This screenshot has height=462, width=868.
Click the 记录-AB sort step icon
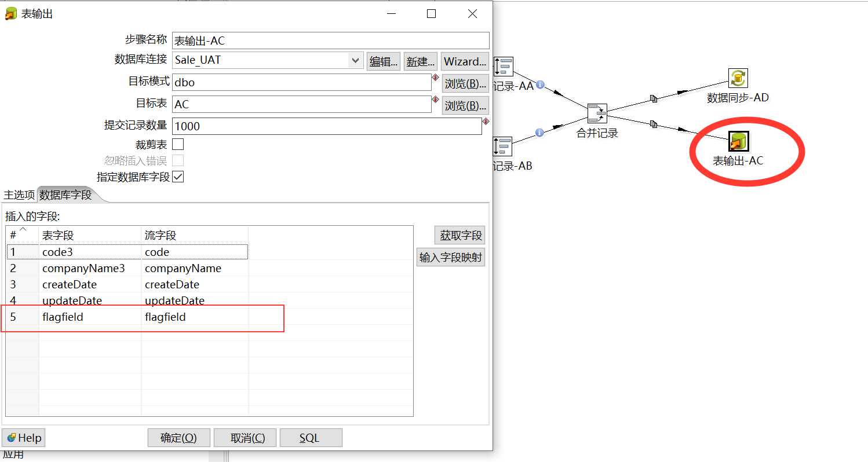pyautogui.click(x=503, y=146)
